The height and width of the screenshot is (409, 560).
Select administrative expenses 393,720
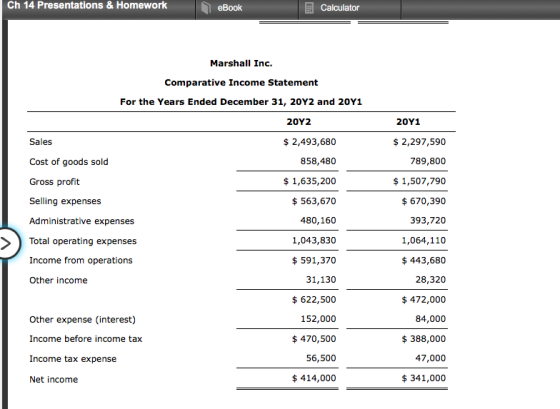click(428, 220)
